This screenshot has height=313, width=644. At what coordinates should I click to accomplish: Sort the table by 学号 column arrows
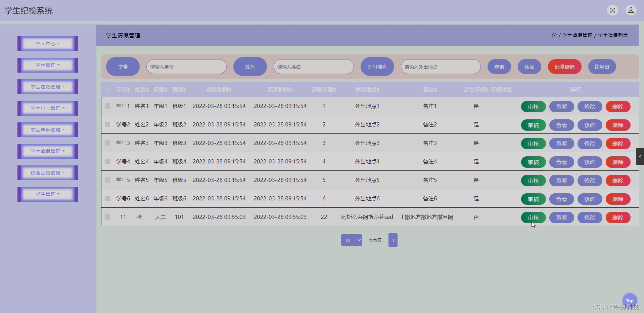(129, 89)
